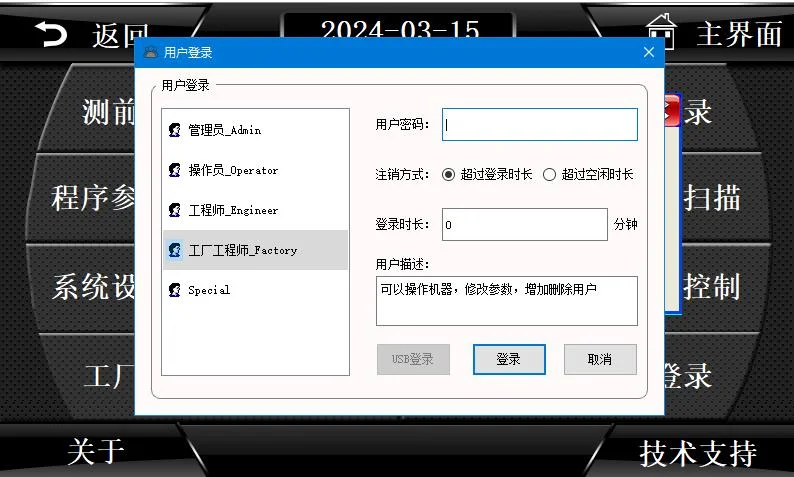Click the user icon beside Special

coord(175,290)
